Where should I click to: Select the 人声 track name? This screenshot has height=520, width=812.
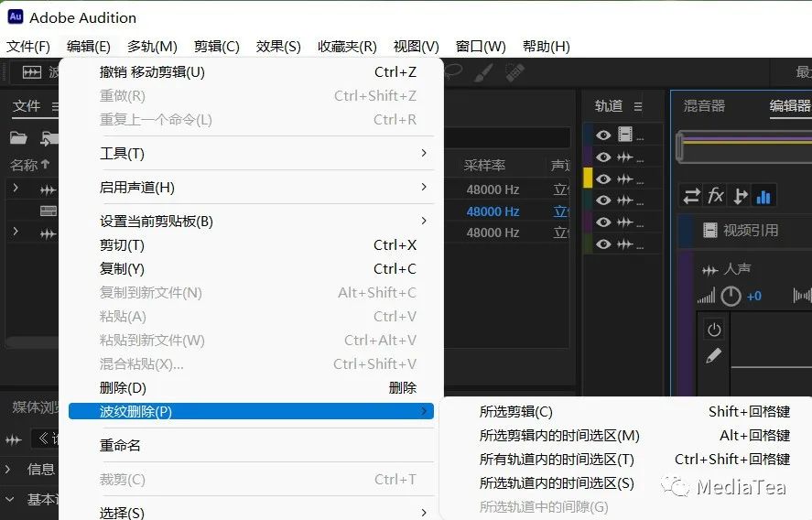click(x=736, y=269)
